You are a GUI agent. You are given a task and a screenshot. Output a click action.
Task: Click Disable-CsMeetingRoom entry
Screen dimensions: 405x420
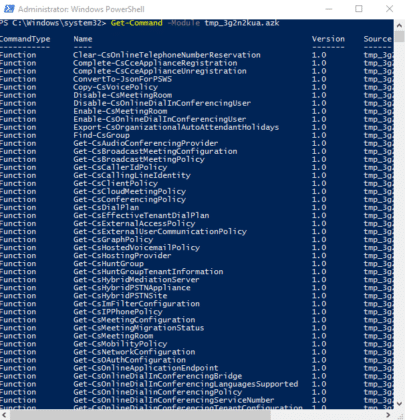click(122, 95)
